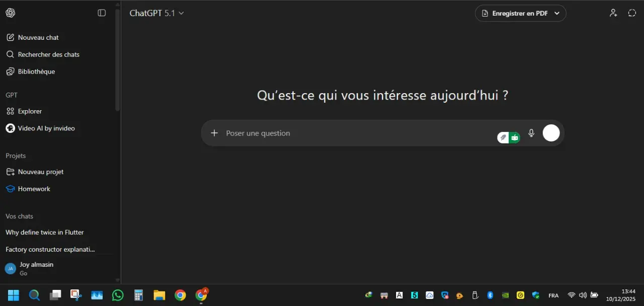Viewport: 644px width, 306px height.
Task: Open Windows Search in the taskbar
Action: 34,295
